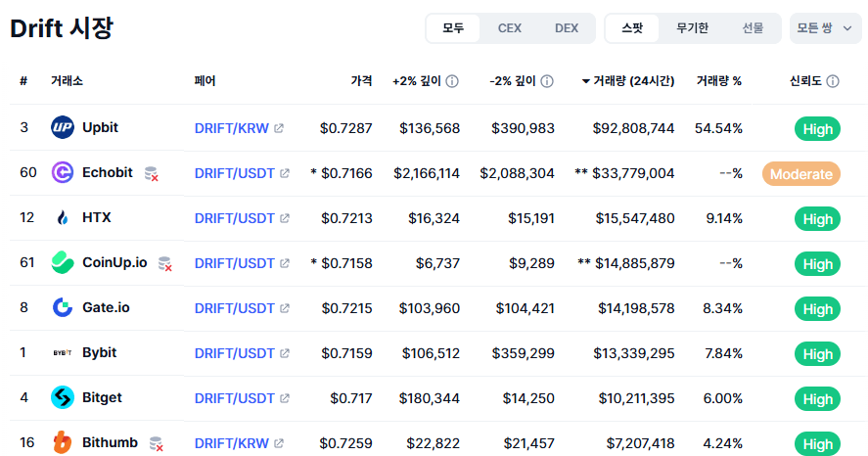Click the CoinUp.io green logo icon
This screenshot has height=456, width=868.
[63, 263]
